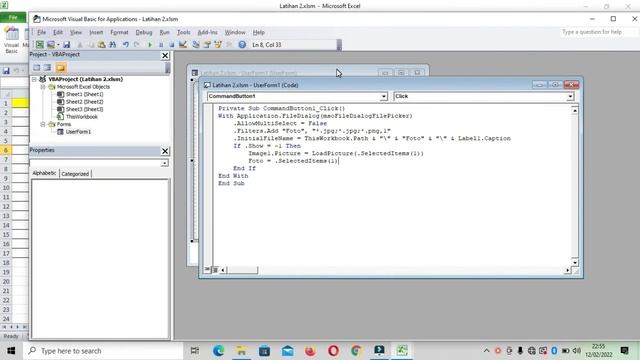Switch to the Alphabetic properties tab
The width and height of the screenshot is (640, 360).
click(x=44, y=173)
